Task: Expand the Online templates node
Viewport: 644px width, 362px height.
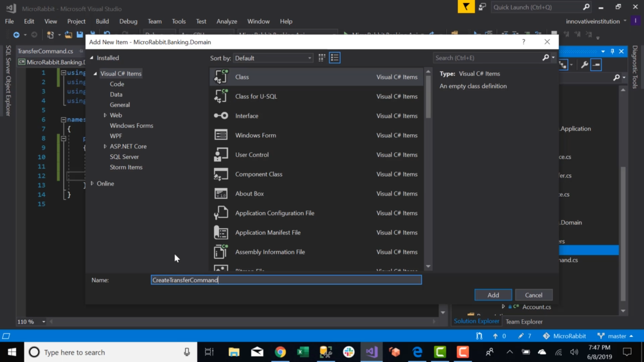Action: 92,183
